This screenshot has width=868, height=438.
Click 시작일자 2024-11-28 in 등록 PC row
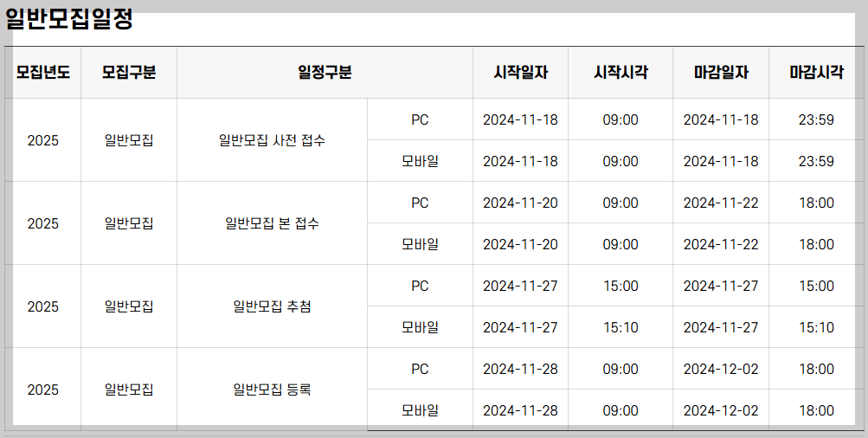coord(520,369)
